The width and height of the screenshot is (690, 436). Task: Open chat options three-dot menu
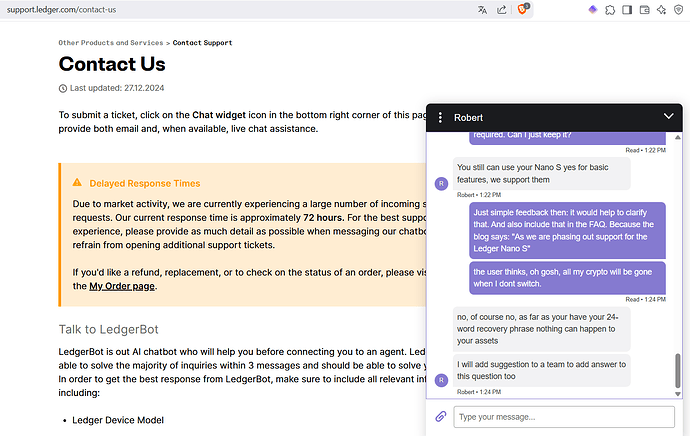point(440,117)
